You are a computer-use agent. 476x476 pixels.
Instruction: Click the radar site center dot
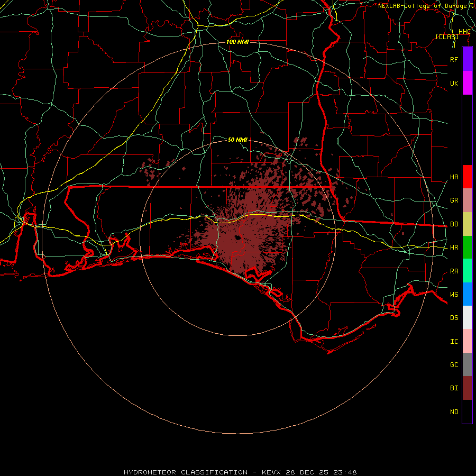point(237,237)
